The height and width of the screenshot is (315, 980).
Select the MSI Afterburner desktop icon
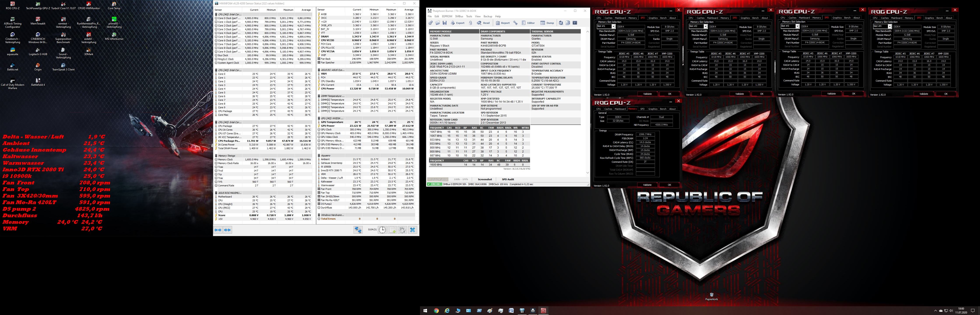[x=114, y=37]
